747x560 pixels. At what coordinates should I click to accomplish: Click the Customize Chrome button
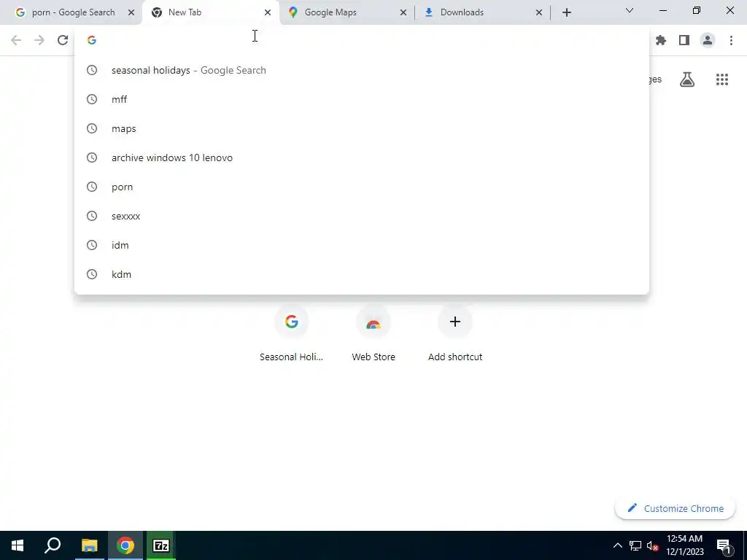(x=675, y=508)
